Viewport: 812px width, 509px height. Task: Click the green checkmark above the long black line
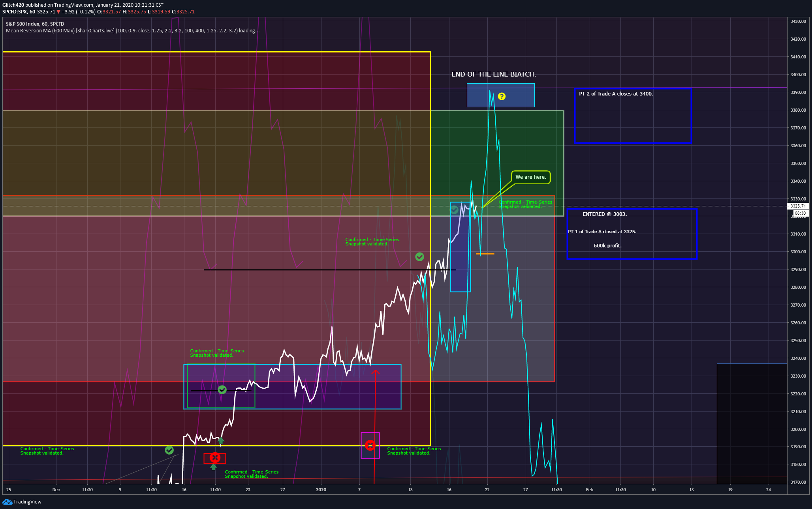pos(419,257)
